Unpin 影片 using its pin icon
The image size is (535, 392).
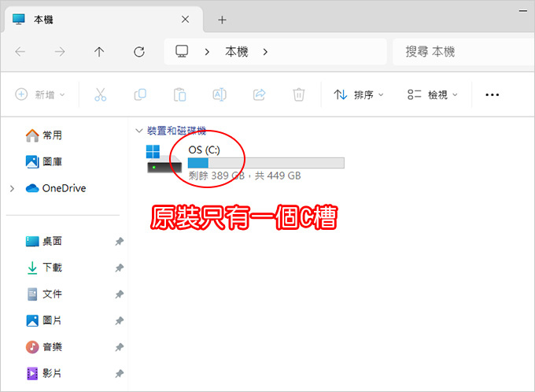pos(119,374)
